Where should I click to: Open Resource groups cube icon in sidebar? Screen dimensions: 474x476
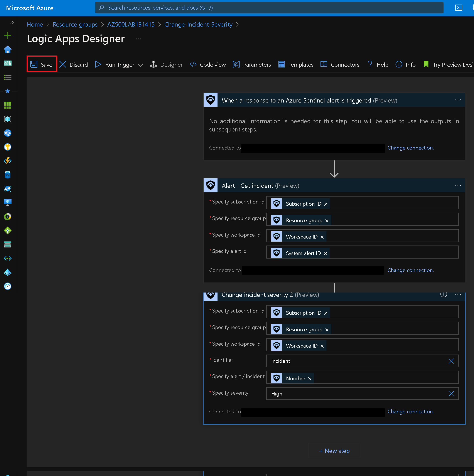(x=8, y=119)
